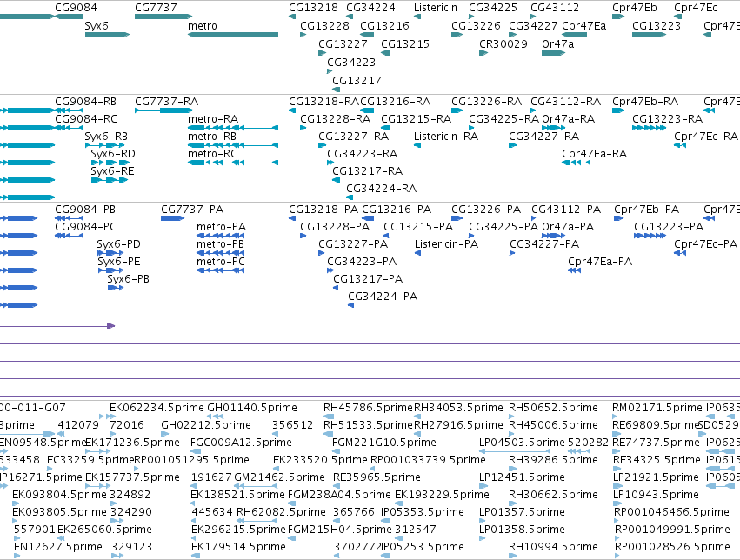Click the RM02171.5prime EST label
This screenshot has width=740, height=560.
point(657,408)
